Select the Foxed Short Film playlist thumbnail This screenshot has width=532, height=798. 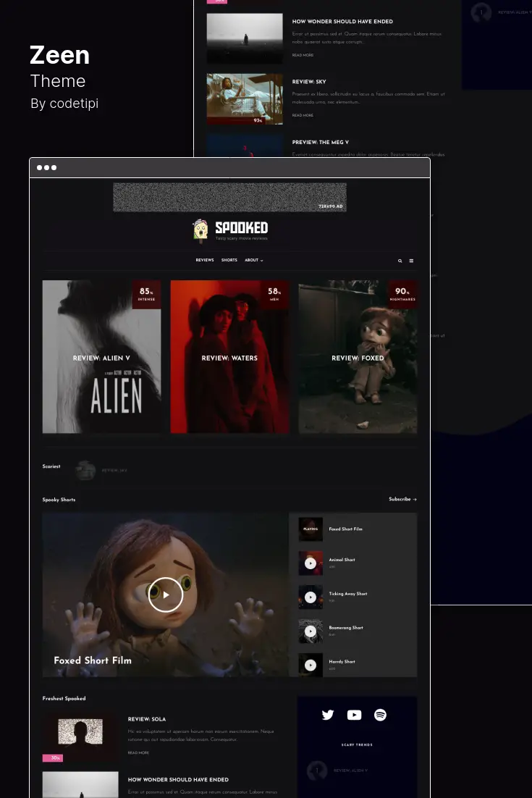pos(311,529)
